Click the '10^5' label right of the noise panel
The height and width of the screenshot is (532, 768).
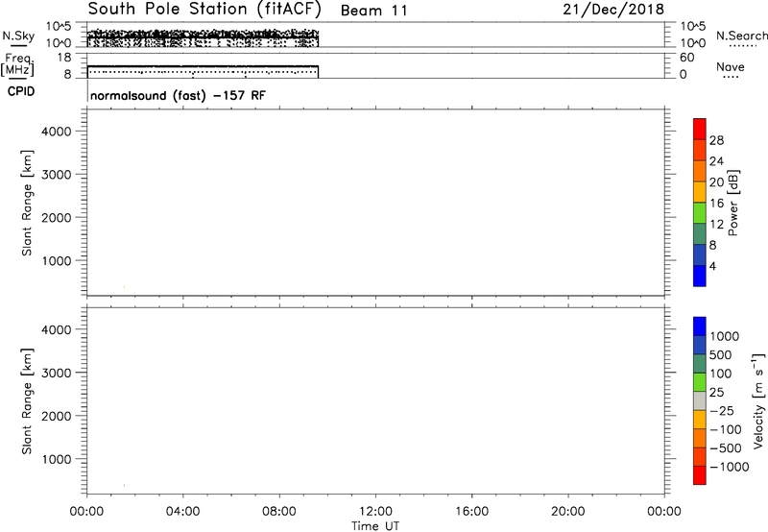692,27
